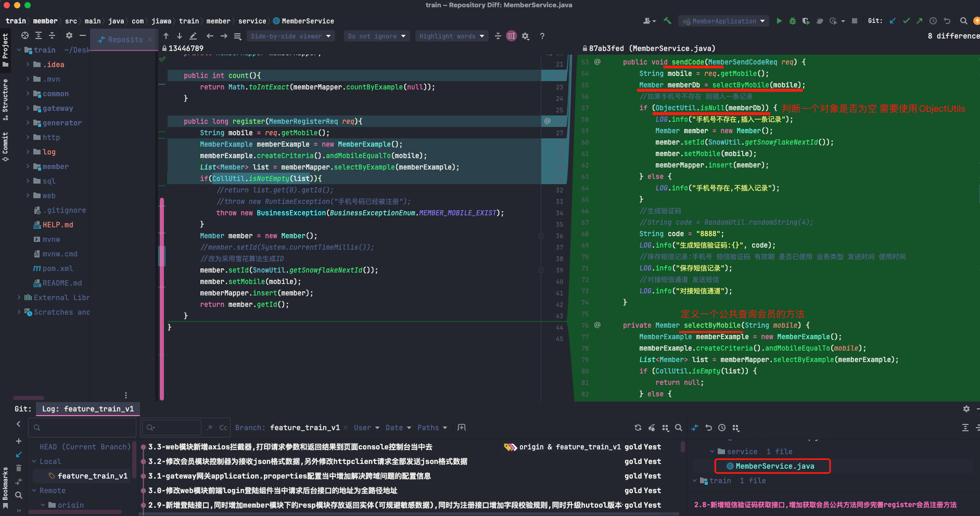
Task: Switch to Log: feature_train_v1 tab
Action: [x=88, y=409]
